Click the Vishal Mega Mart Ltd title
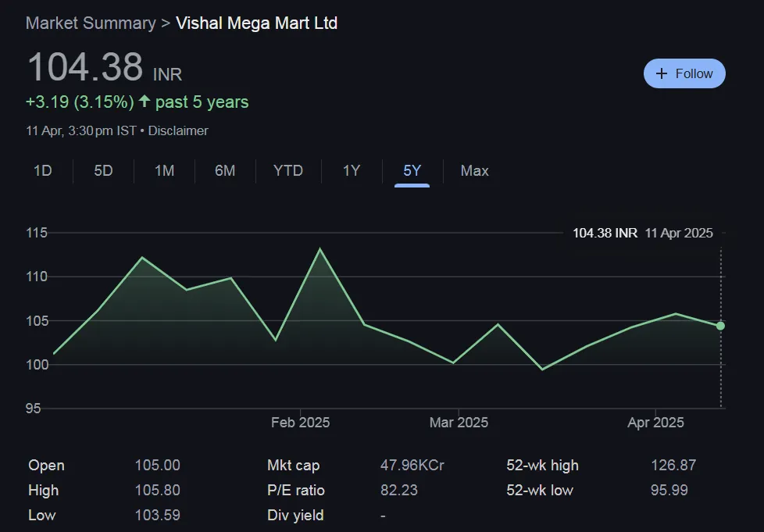This screenshot has width=764, height=532. pos(256,23)
